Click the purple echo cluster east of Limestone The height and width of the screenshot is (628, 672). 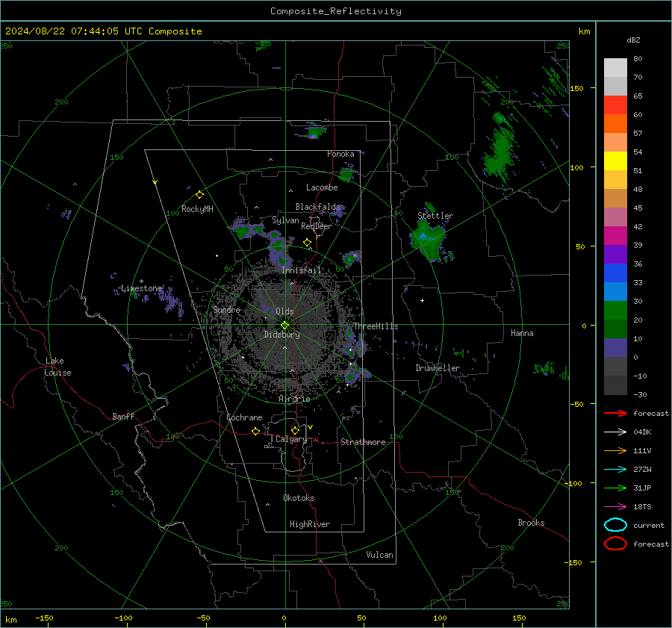[172, 299]
